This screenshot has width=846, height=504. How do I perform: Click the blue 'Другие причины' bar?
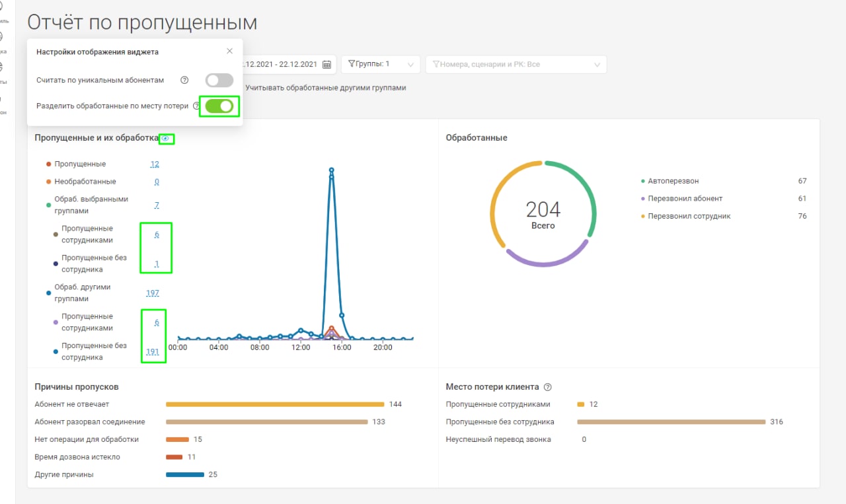click(x=185, y=474)
